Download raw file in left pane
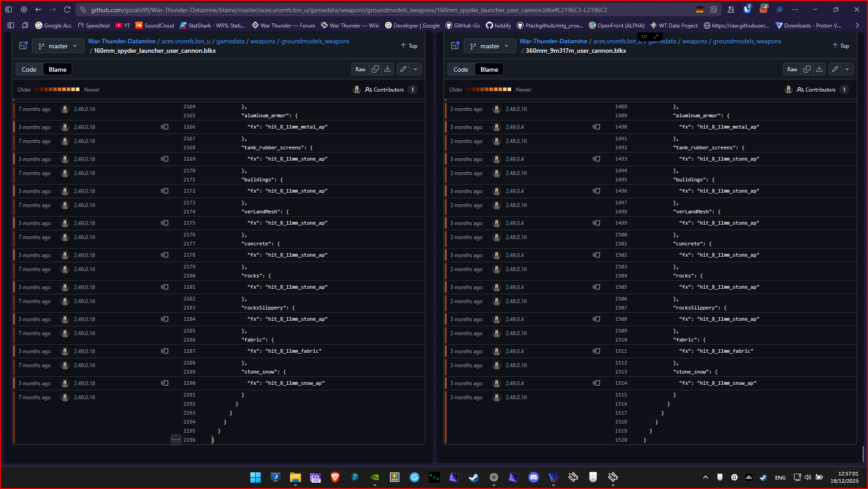This screenshot has height=489, width=868. pyautogui.click(x=388, y=69)
